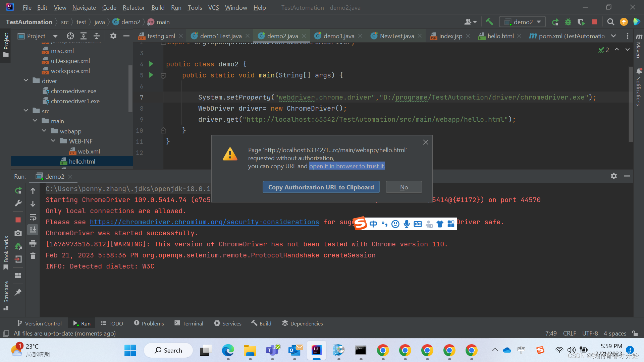
Task: Run main method gutter arrow at line 5
Action: pyautogui.click(x=151, y=75)
